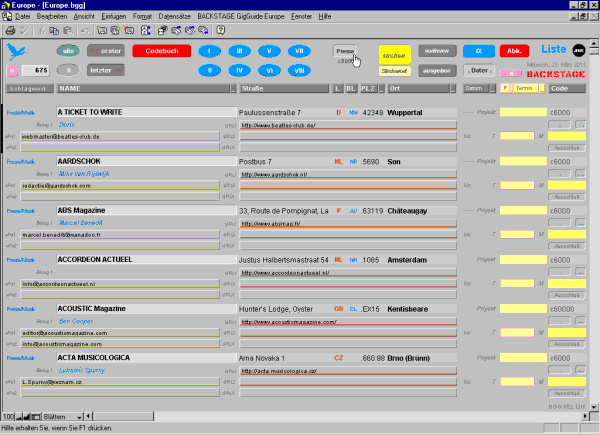
Task: Open the BACKSTAGE GigGuide Europe menu
Action: 241,16
